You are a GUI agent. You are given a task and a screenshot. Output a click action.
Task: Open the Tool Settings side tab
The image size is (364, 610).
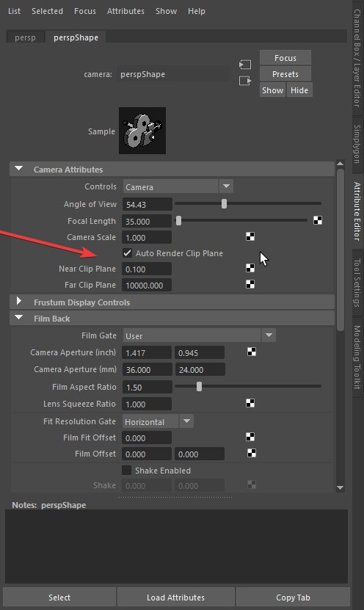357,283
